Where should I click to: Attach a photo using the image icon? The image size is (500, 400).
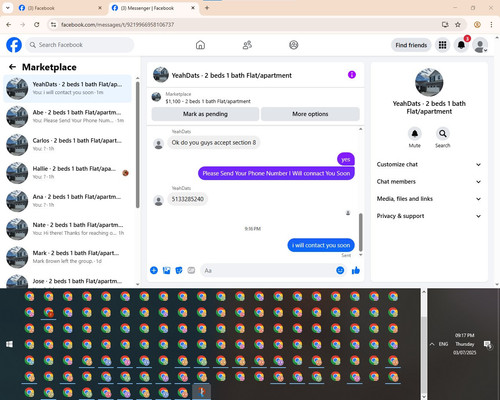166,270
